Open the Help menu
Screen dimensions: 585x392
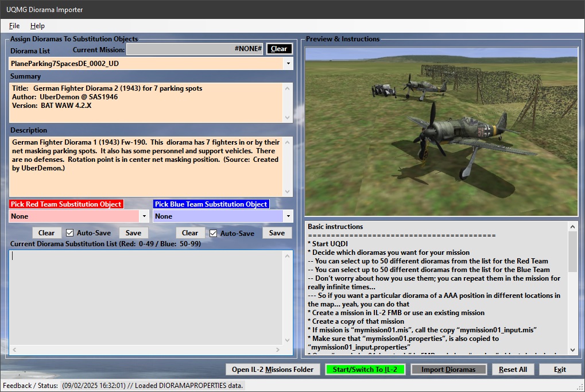point(37,26)
